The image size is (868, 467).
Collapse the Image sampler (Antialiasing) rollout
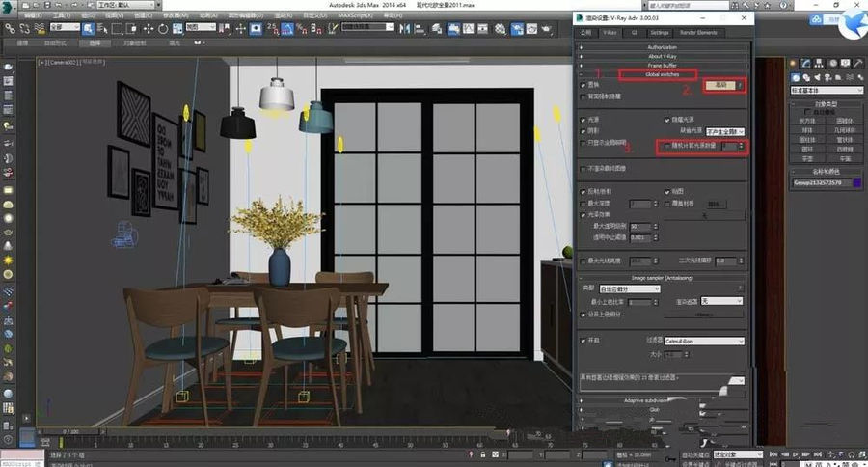click(663, 278)
